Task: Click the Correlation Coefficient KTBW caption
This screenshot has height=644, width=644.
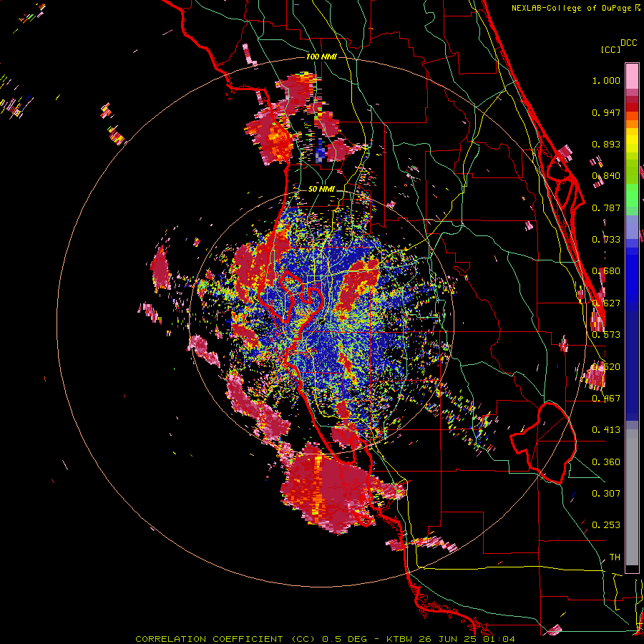Action: (325, 639)
